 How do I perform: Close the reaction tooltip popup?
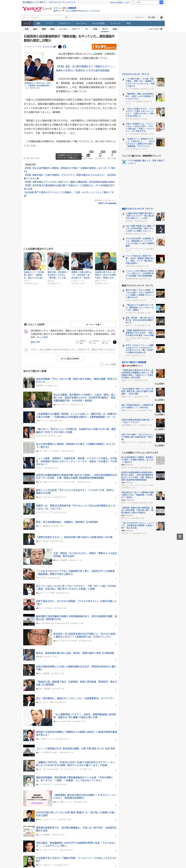point(81,154)
